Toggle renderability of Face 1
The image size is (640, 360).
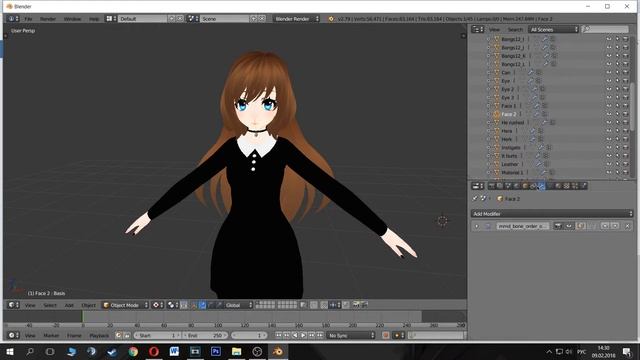[625, 106]
